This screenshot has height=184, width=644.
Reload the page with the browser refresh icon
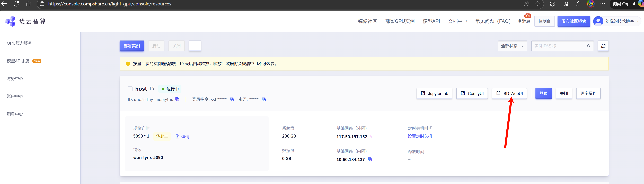[16, 4]
